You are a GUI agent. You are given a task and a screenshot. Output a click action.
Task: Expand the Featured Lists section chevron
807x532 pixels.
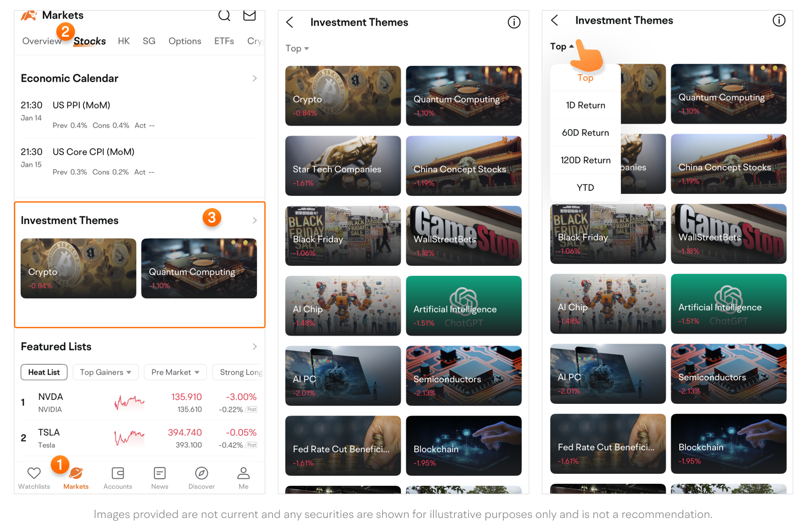(x=254, y=347)
